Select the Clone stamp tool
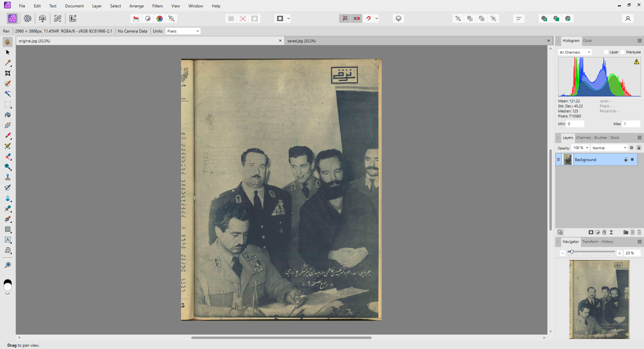This screenshot has width=644, height=349. [x=8, y=177]
